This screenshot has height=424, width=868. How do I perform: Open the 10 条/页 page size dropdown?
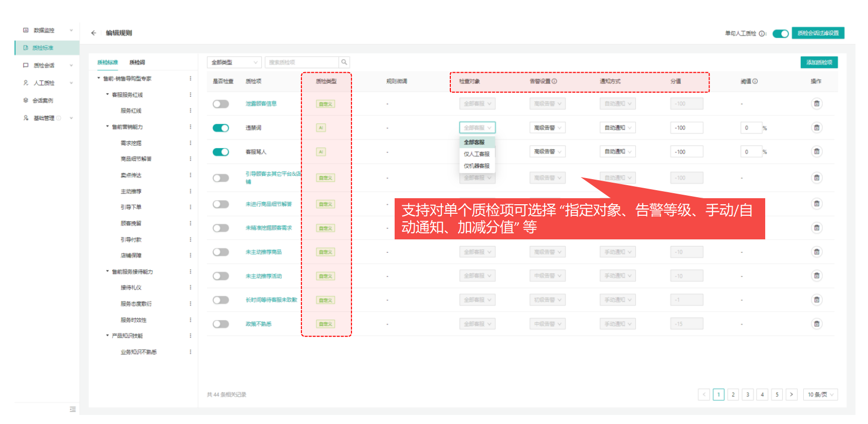pyautogui.click(x=820, y=394)
